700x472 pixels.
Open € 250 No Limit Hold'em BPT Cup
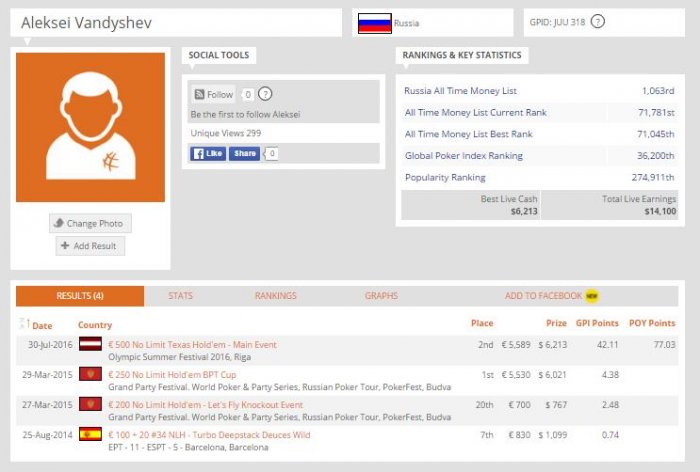tap(172, 375)
